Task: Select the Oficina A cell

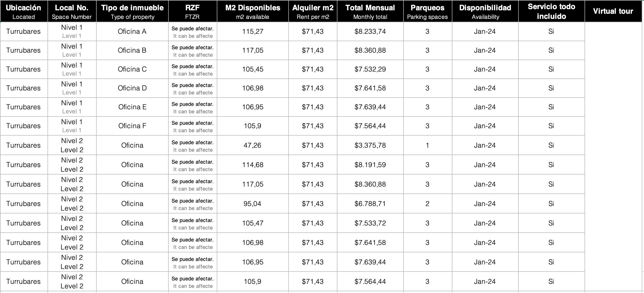Action: point(132,31)
